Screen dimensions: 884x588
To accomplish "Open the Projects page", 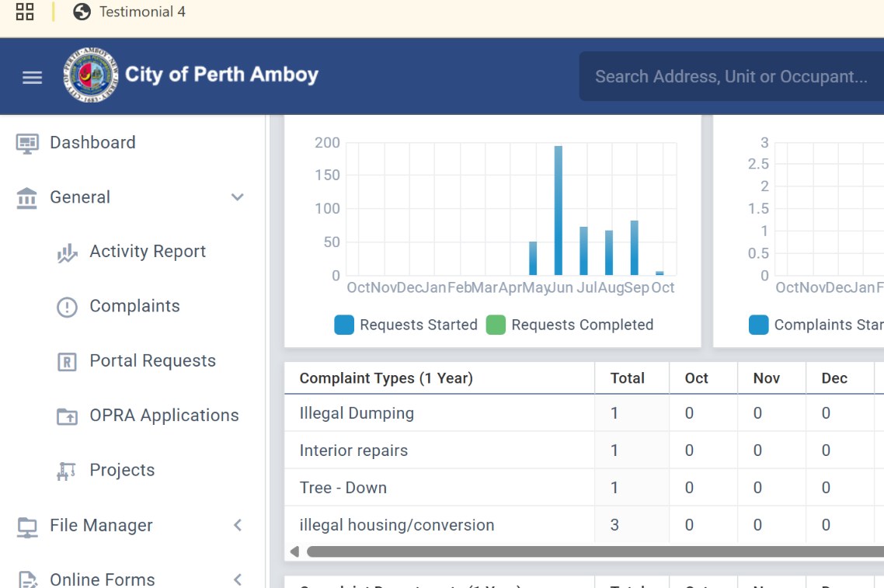I will [122, 470].
